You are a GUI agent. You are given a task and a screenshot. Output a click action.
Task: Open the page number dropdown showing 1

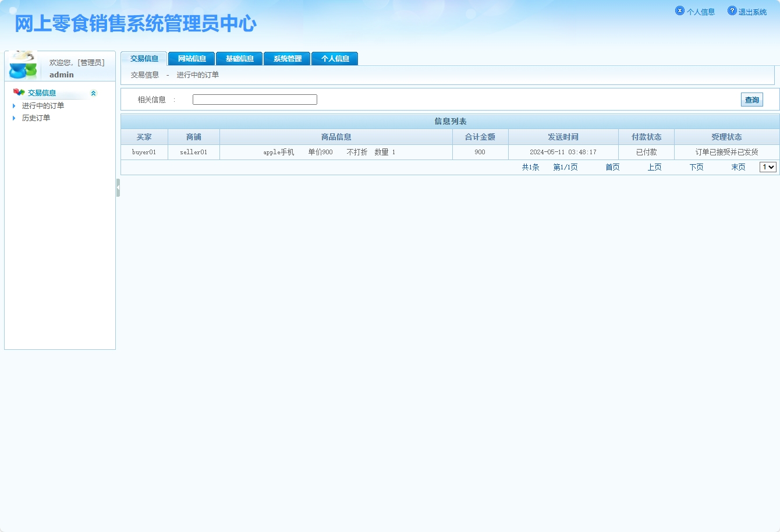click(x=768, y=166)
